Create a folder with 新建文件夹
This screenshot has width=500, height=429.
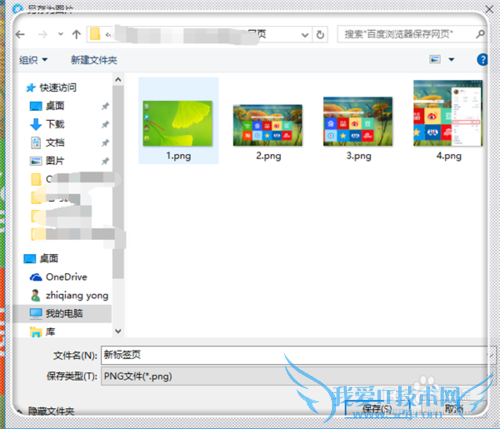pos(94,60)
